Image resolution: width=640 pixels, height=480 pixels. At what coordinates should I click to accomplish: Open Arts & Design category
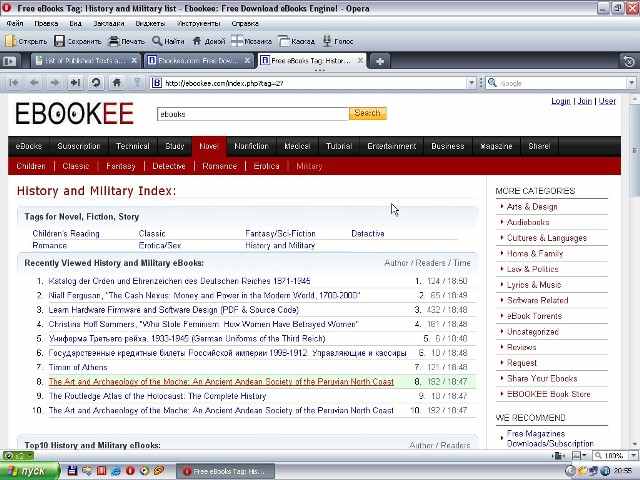point(532,207)
